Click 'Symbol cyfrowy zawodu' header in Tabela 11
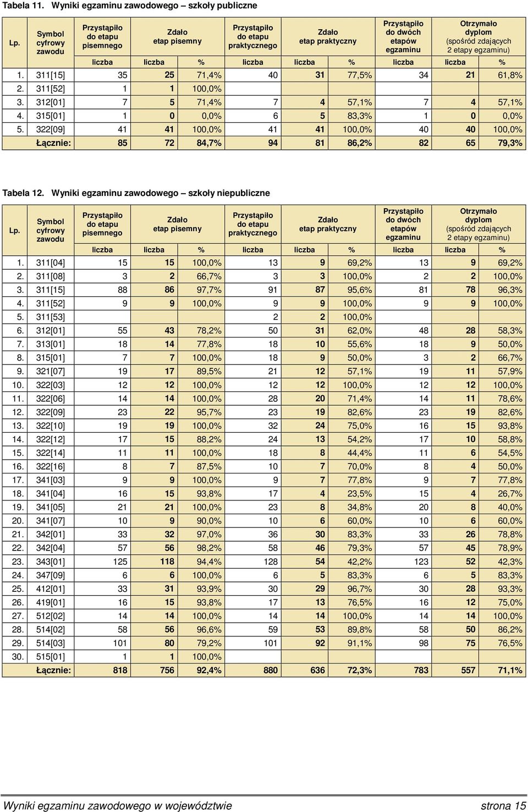The width and height of the screenshot is (528, 812). (51, 42)
